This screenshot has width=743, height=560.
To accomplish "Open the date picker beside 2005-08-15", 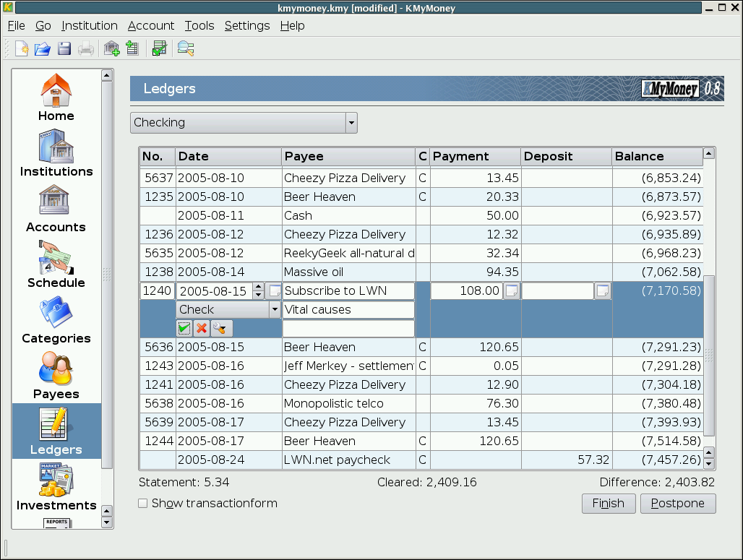I will [274, 291].
